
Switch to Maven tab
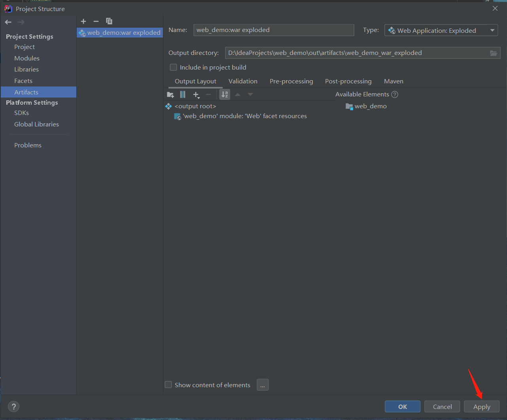pos(393,81)
